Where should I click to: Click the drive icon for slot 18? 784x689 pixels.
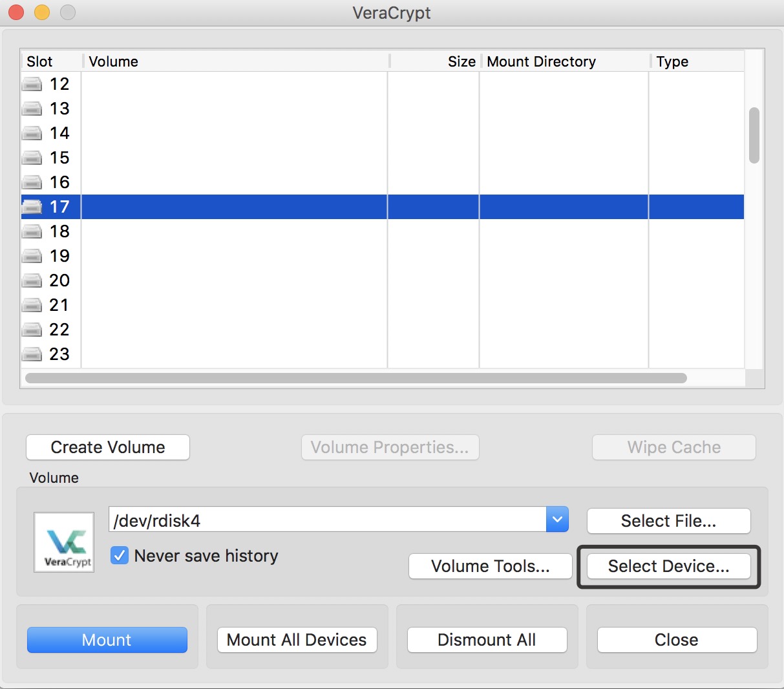[32, 231]
